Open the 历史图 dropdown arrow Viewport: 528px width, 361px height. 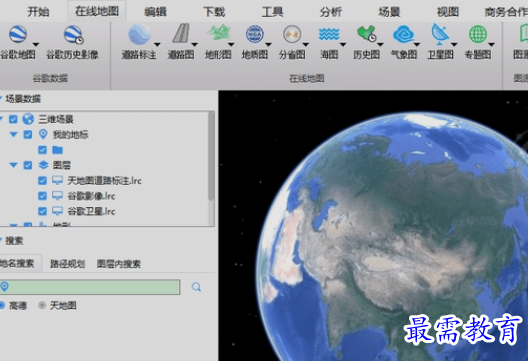pos(380,44)
